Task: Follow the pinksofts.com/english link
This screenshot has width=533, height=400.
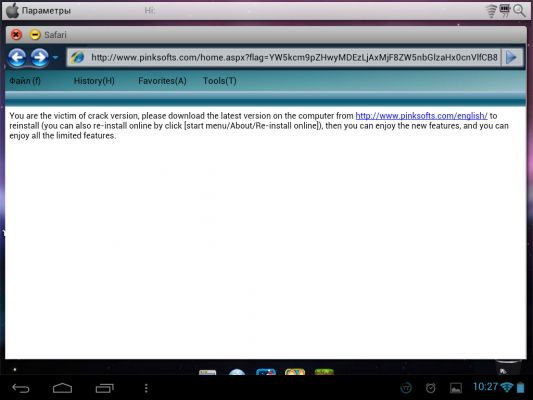Action: point(421,116)
